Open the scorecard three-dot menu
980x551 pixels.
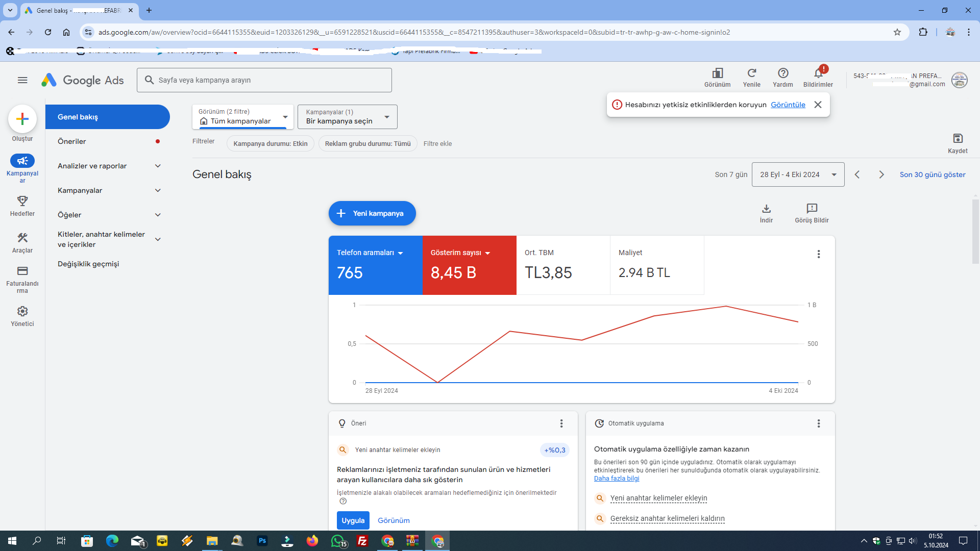[819, 254]
